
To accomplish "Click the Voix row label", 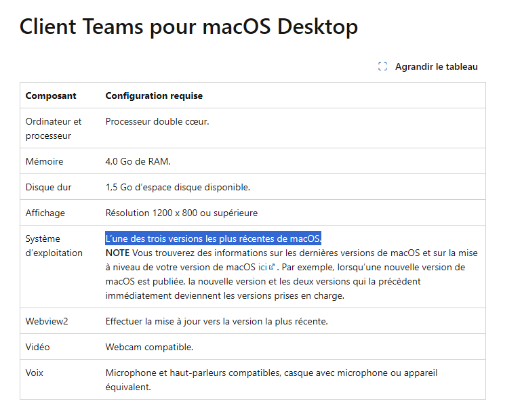I will click(35, 373).
